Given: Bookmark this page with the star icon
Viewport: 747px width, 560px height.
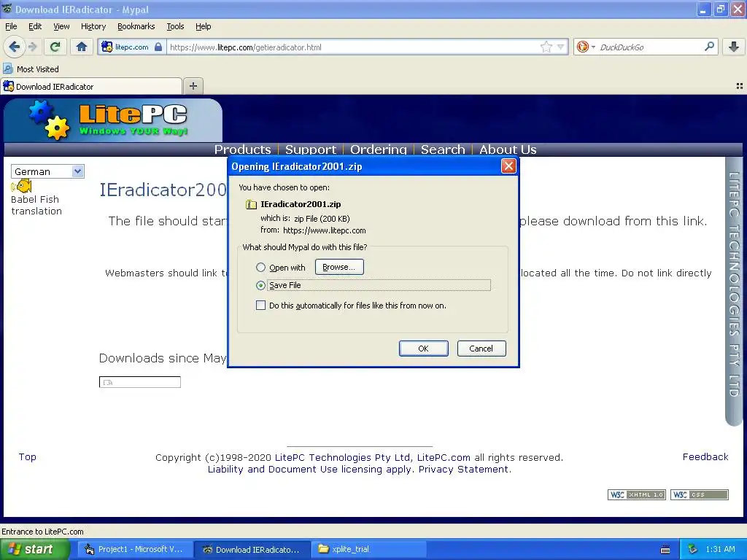Looking at the screenshot, I should (546, 47).
